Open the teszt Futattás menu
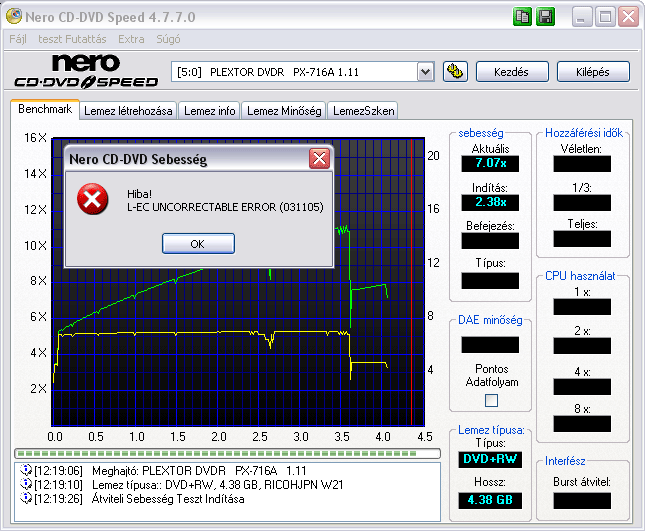 [72, 39]
